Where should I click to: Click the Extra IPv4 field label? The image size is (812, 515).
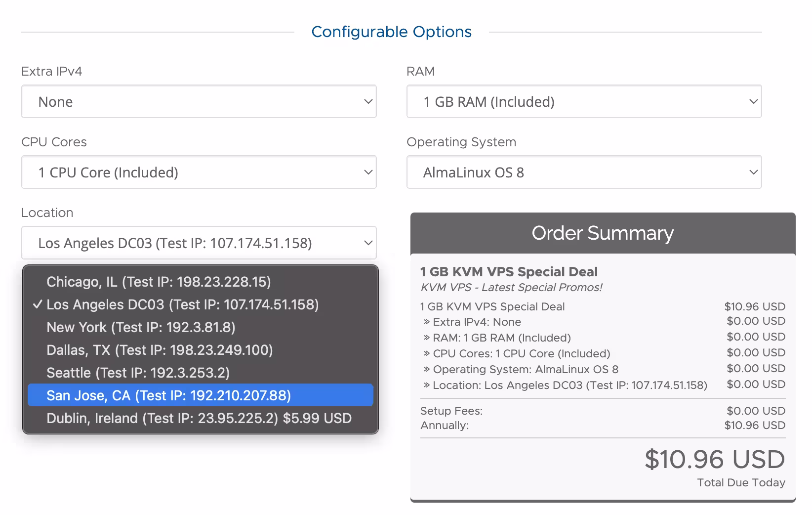point(51,72)
